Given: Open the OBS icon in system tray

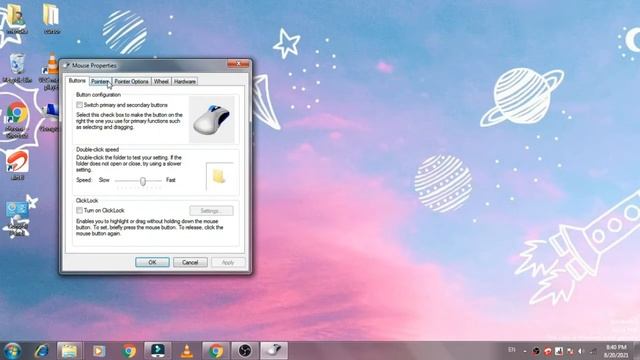Looking at the screenshot, I should coord(536,351).
